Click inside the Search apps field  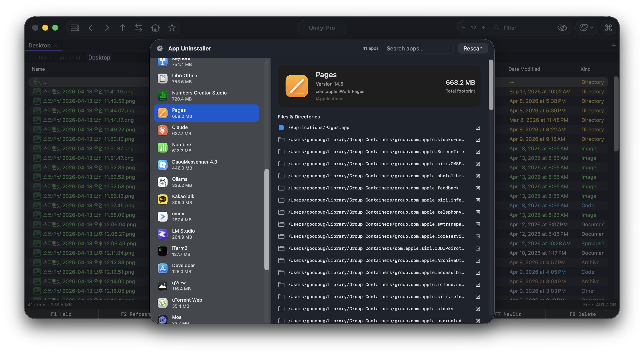(418, 48)
